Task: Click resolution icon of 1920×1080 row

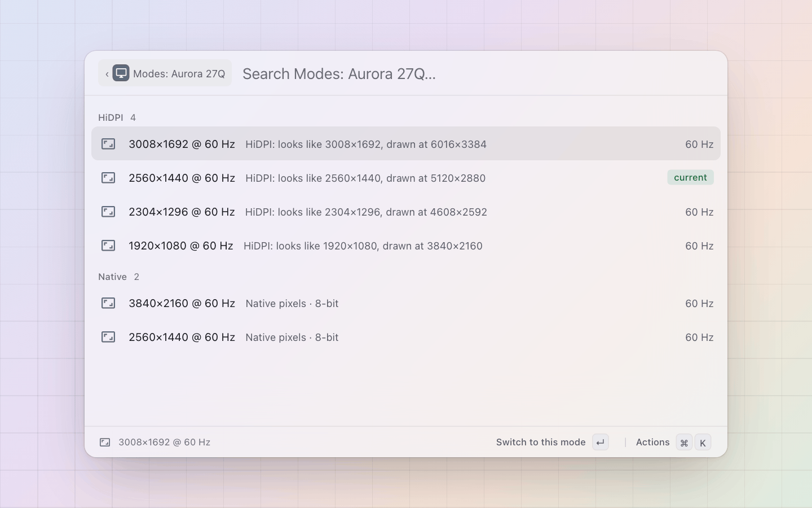Action: click(x=108, y=246)
